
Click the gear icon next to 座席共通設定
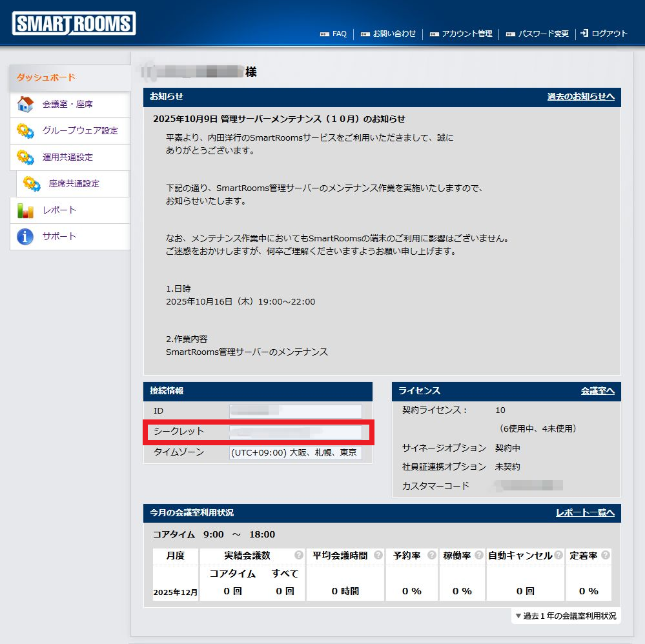[x=32, y=183]
